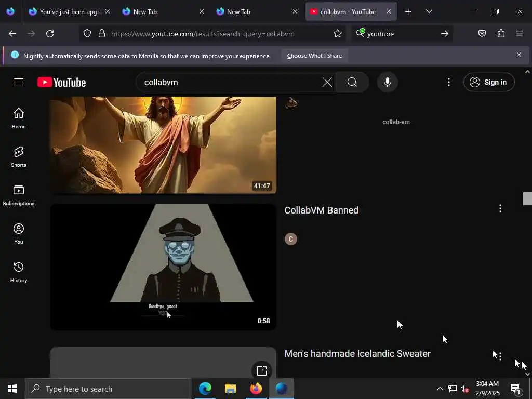Image resolution: width=532 pixels, height=399 pixels.
Task: Open options menu for CollabVM Banned video
Action: pyautogui.click(x=500, y=209)
